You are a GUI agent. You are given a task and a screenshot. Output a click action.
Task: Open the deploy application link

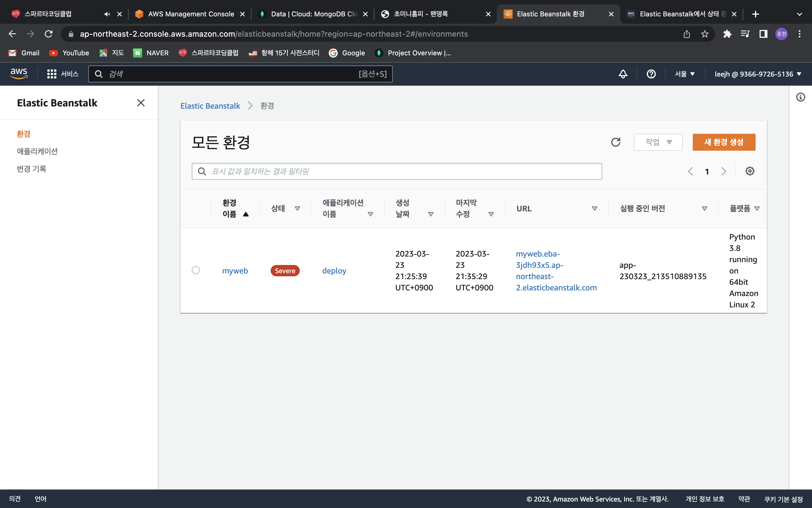[334, 271]
